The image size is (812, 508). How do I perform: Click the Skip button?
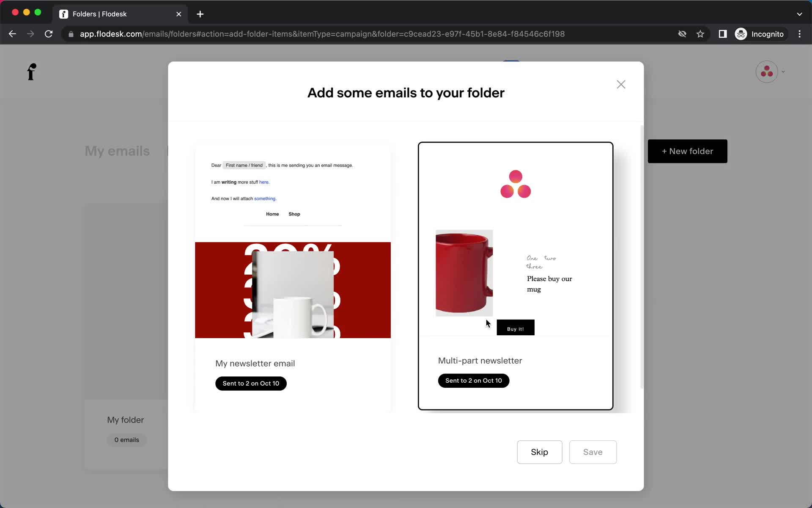pyautogui.click(x=539, y=452)
